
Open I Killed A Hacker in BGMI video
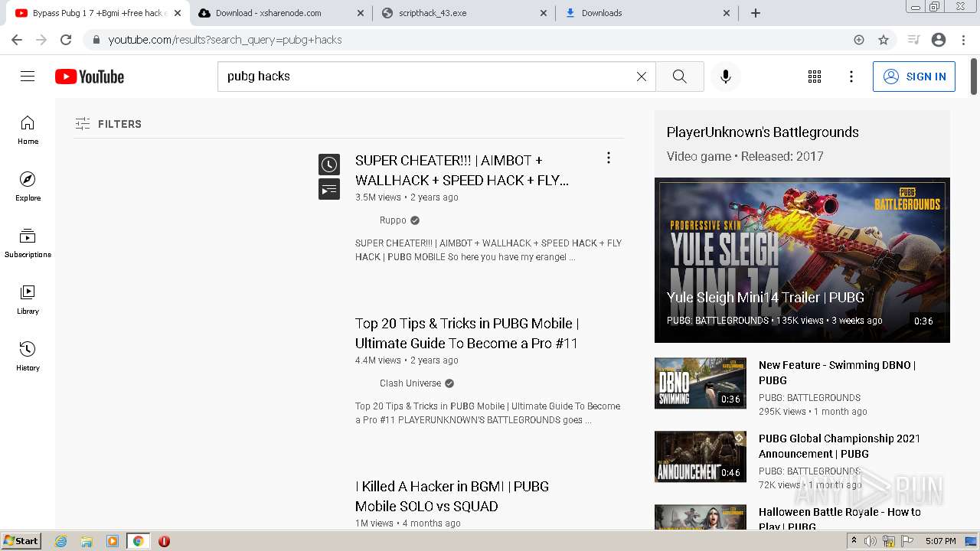click(x=452, y=497)
